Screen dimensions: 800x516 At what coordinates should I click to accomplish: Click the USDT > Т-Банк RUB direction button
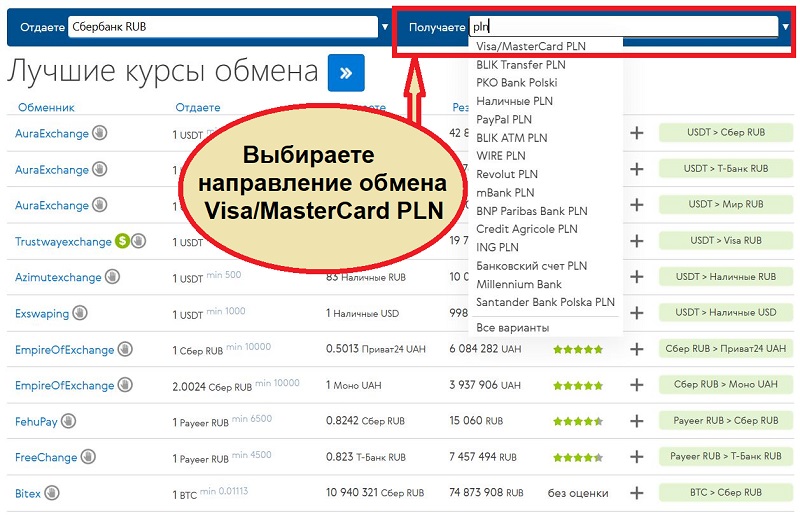click(726, 168)
